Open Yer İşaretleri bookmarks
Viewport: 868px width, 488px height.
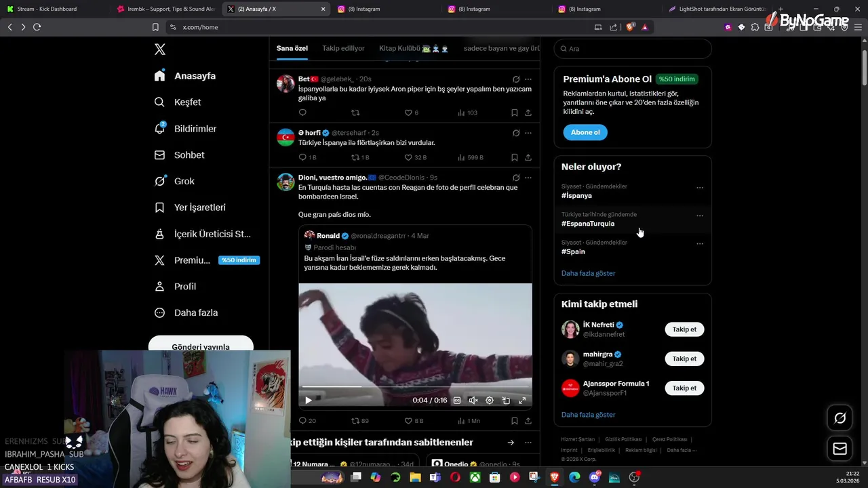click(190, 207)
